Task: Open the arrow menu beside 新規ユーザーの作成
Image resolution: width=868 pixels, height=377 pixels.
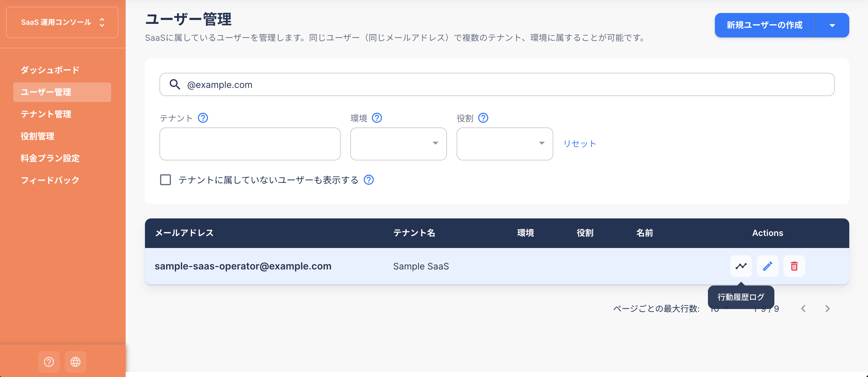Action: 832,25
